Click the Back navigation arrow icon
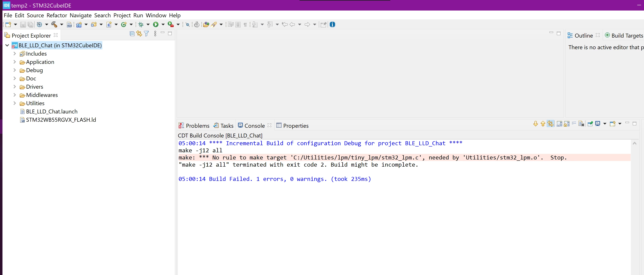Viewport: 644px width, 275px height. (x=292, y=24)
